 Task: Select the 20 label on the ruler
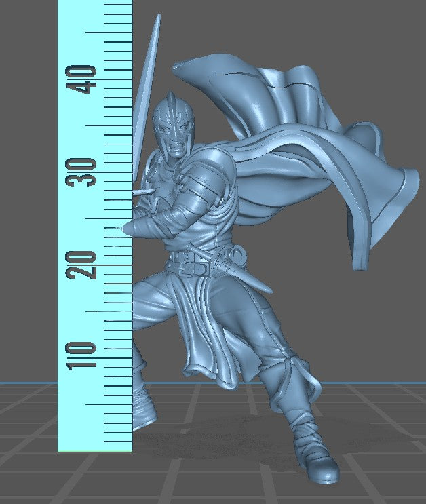pos(84,264)
